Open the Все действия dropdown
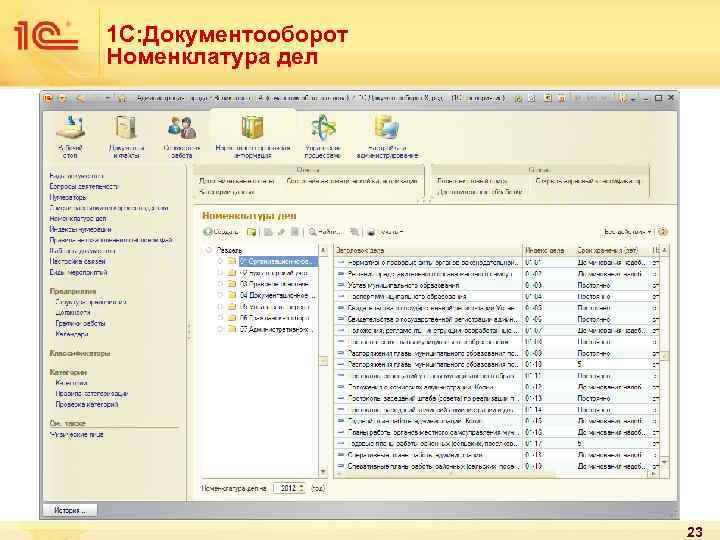Screen dimensions: 720x540 tap(628, 232)
